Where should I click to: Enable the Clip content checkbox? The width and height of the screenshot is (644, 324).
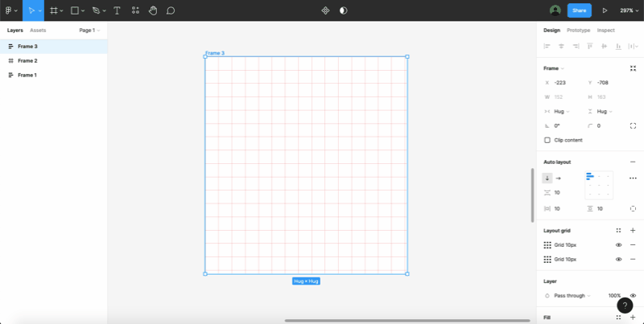[x=547, y=140]
